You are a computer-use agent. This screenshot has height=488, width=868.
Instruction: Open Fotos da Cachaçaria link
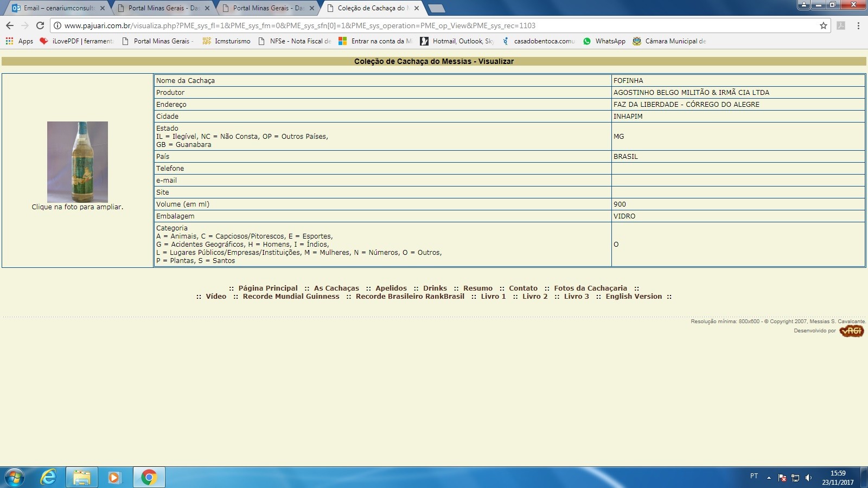click(x=591, y=288)
